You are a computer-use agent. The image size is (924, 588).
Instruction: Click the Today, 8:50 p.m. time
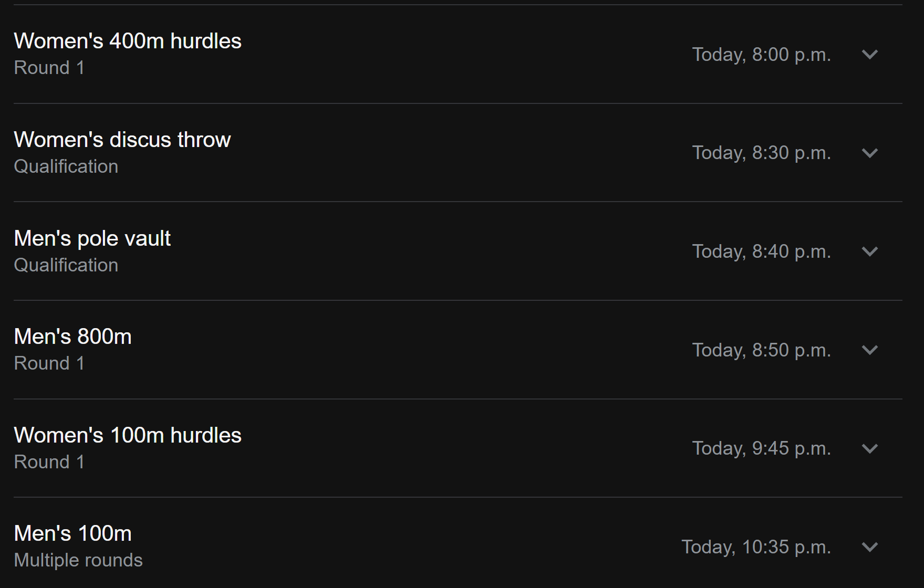coord(761,350)
